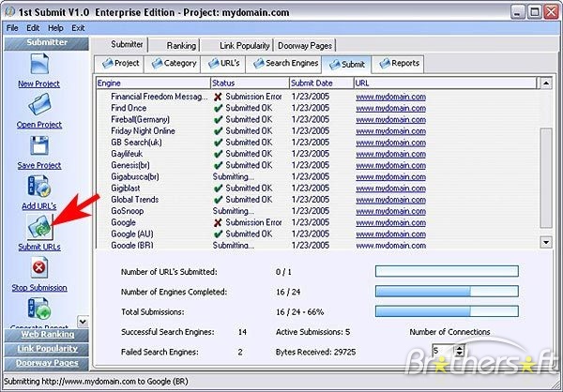Select the top Submitter tab
The width and height of the screenshot is (563, 392).
click(x=121, y=44)
